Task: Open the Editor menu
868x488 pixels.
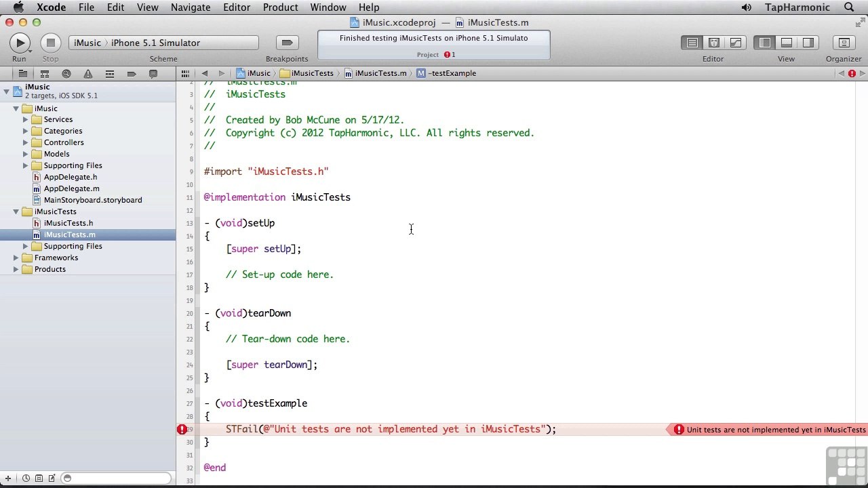Action: [x=237, y=7]
